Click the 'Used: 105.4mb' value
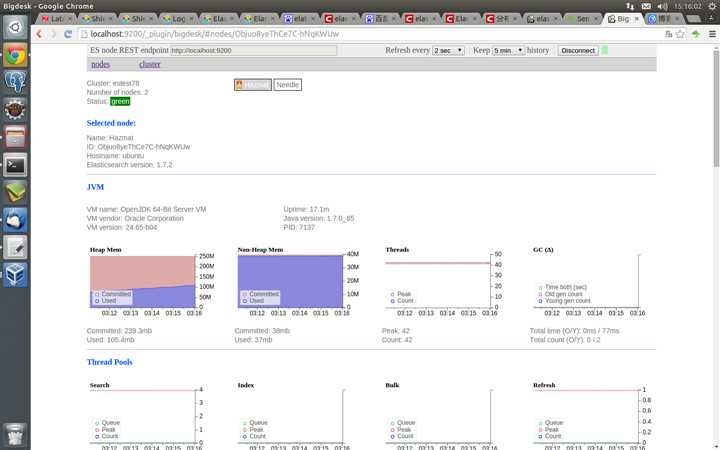 [110, 340]
